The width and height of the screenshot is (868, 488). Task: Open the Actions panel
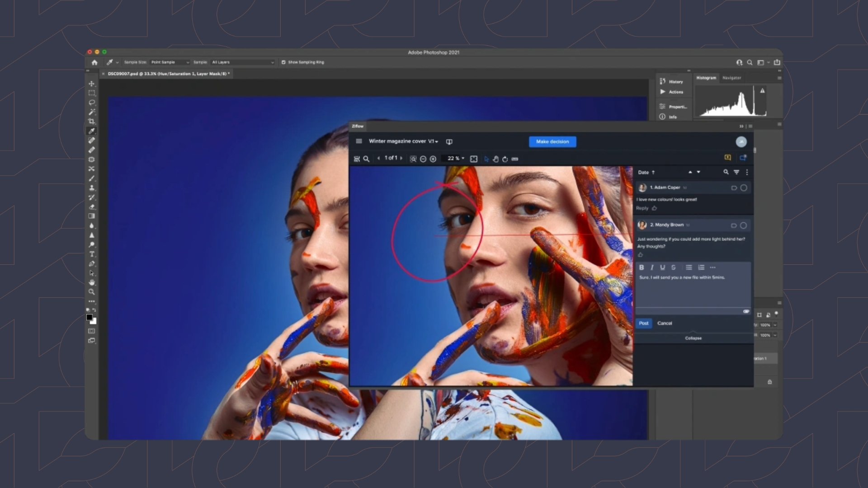click(x=672, y=92)
